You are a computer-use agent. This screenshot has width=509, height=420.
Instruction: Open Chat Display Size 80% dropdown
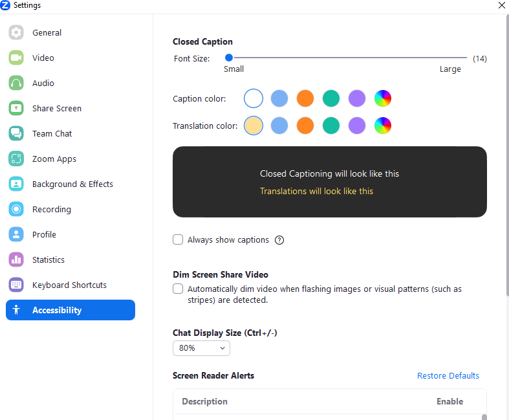pos(201,348)
